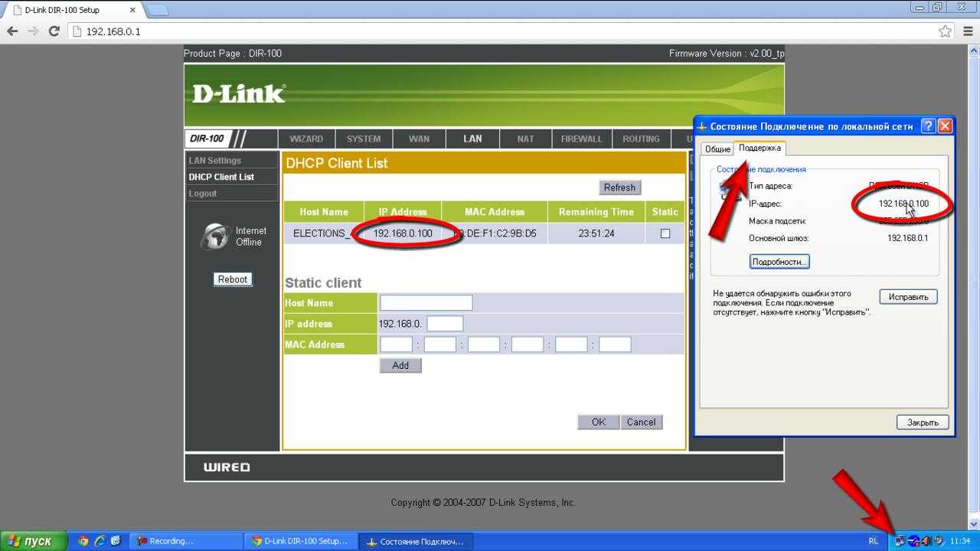Open the network connection tray icon
The image size is (980, 551).
(899, 541)
